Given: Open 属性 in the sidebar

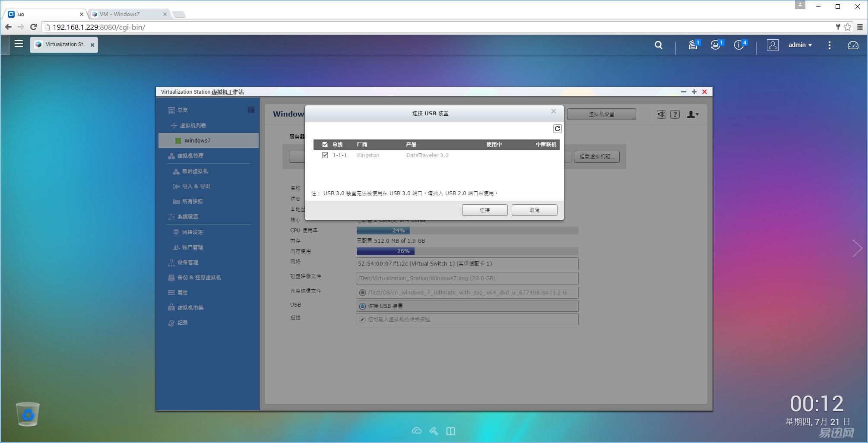Looking at the screenshot, I should point(178,293).
